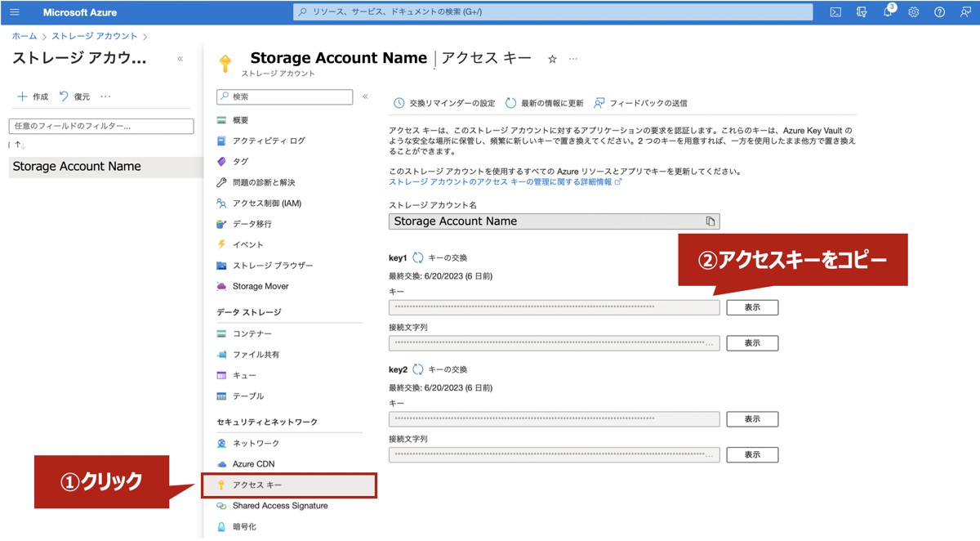Show key1 connection string value
The image size is (980, 541).
click(751, 342)
